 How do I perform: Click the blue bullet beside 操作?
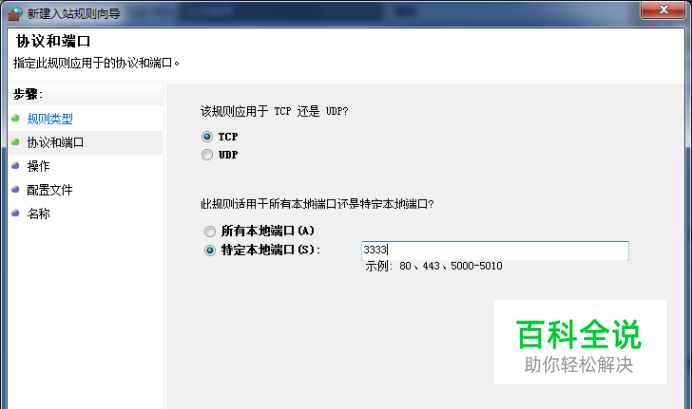[x=16, y=166]
